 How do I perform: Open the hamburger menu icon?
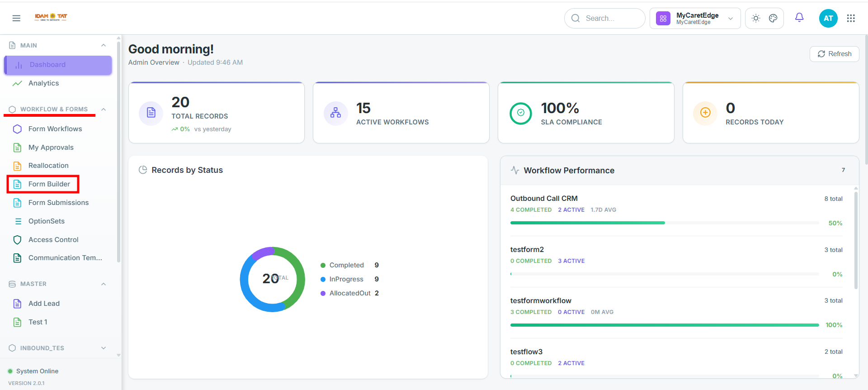coord(16,18)
